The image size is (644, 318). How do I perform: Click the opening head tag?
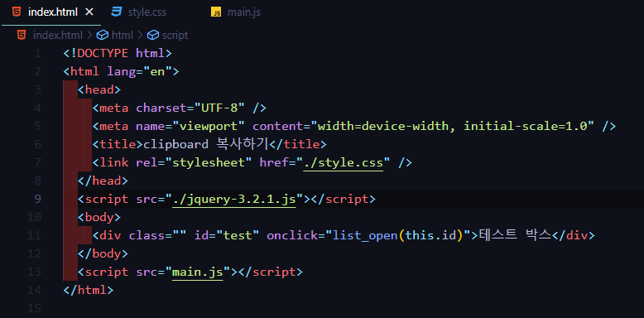pyautogui.click(x=99, y=89)
